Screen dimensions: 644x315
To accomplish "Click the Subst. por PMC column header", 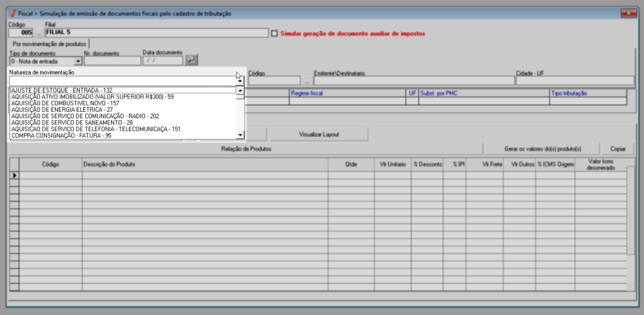I will tap(484, 93).
